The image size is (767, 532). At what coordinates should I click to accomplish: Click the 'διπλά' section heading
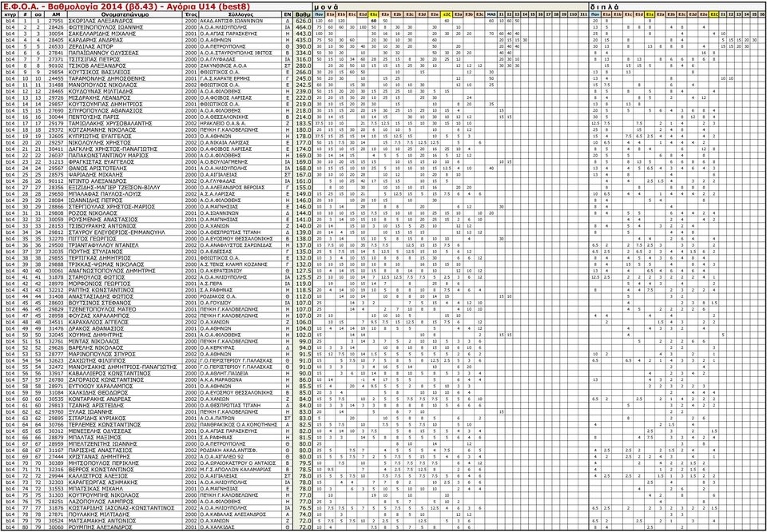(x=605, y=7)
